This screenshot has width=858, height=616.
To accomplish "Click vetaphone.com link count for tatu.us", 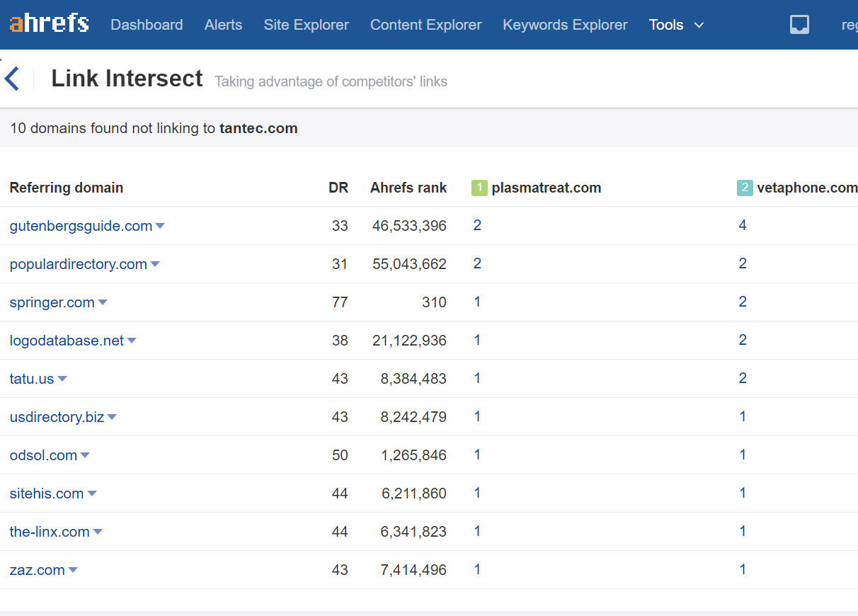I will [743, 378].
